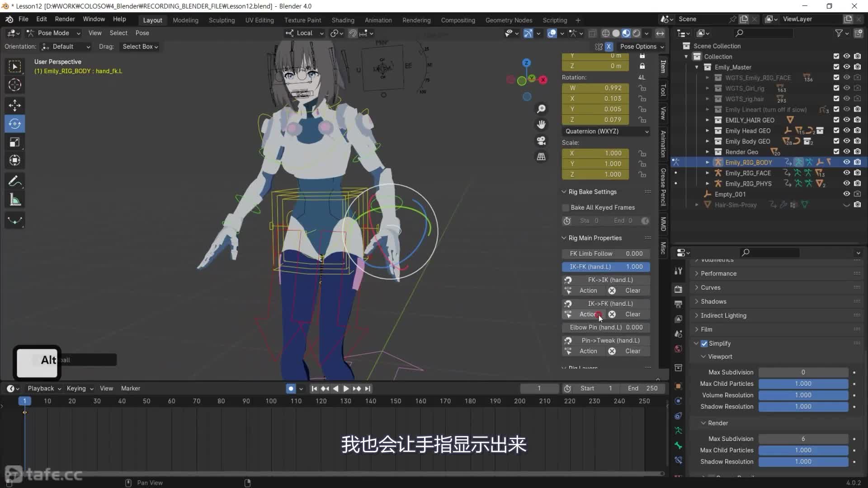Switch to the Shading workspace tab

[343, 20]
